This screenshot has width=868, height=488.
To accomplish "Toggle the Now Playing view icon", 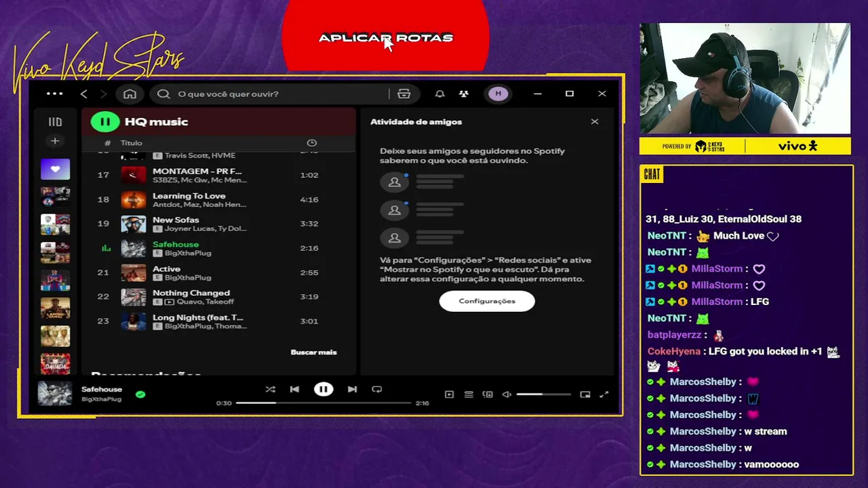I will (449, 394).
